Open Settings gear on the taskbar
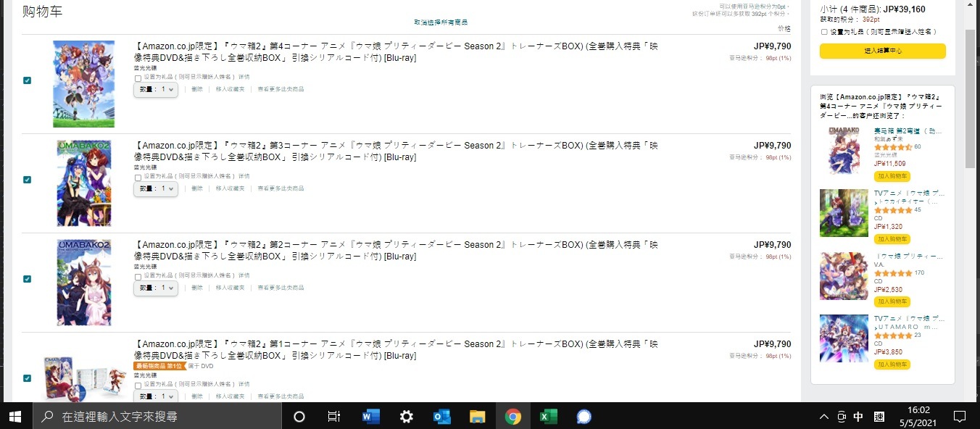980x429 pixels. pos(406,416)
